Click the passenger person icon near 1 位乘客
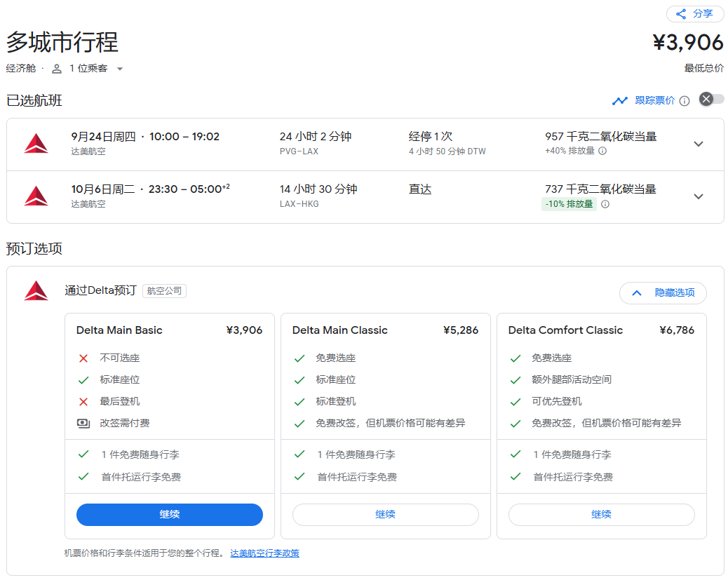728x580 pixels. click(56, 68)
